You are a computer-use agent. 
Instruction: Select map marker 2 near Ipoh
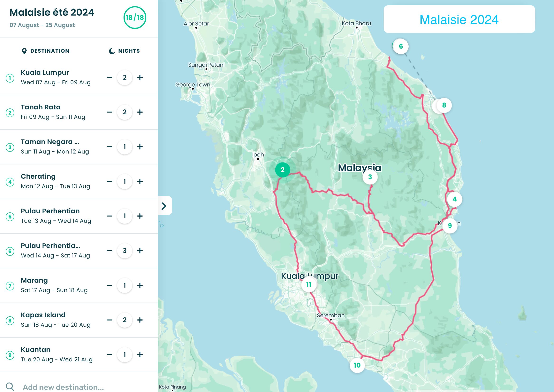pos(282,170)
